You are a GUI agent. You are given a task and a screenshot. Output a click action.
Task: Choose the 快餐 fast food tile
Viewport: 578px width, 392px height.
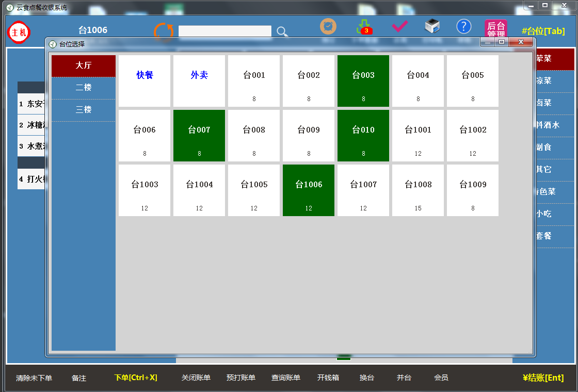145,81
